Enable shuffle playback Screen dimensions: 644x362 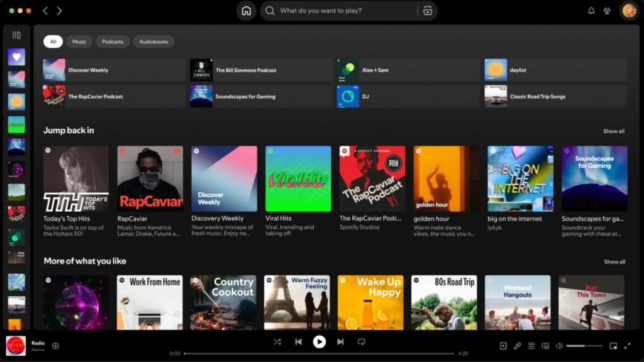277,342
